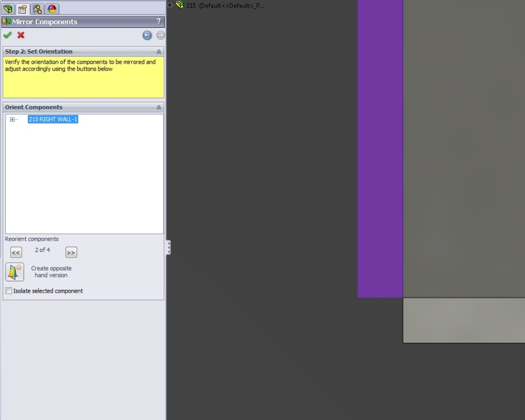Click Create opposite hand version icon
Screen dimensions: 525x420
tap(15, 272)
